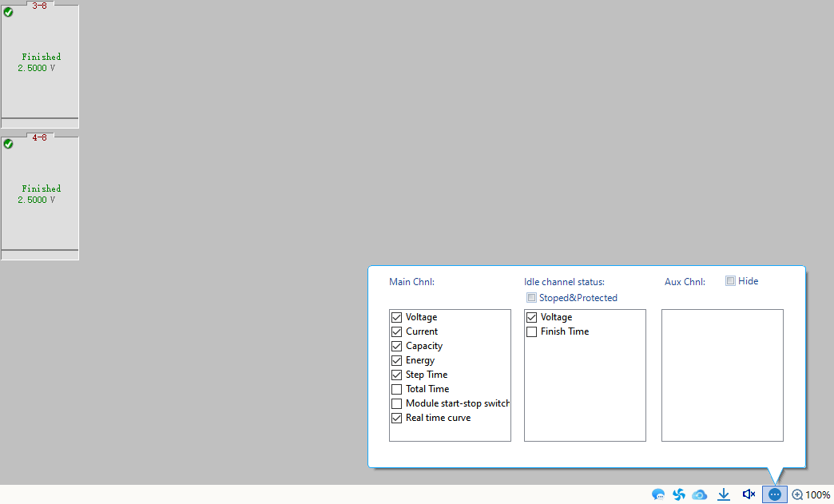Viewport: 834px width, 504px height.
Task: Uncheck Current in Main Chnl list
Action: point(396,331)
